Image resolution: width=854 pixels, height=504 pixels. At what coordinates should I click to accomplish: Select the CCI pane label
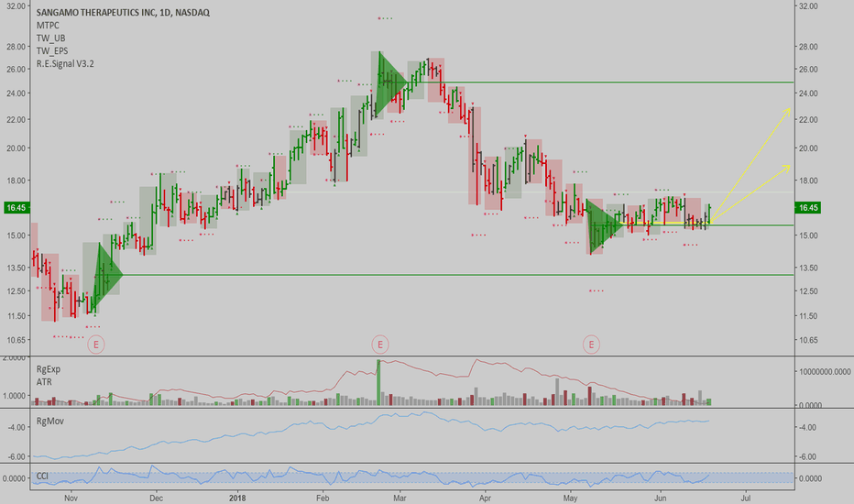42,476
